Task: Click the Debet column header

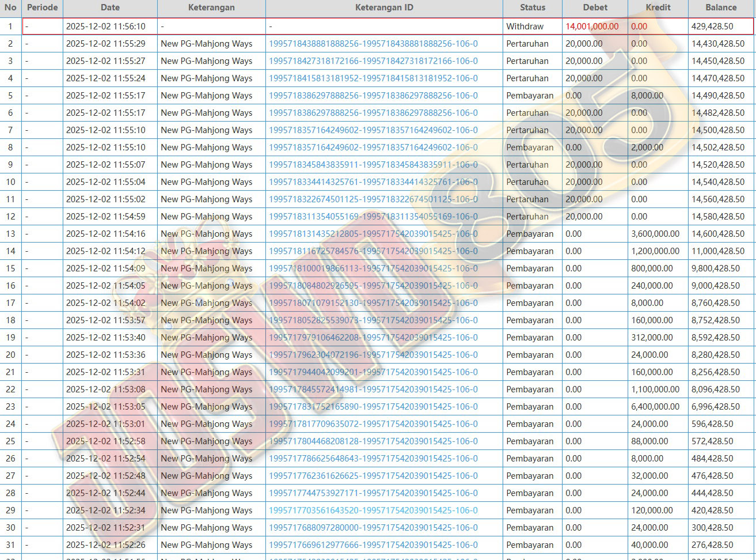Action: coord(595,7)
